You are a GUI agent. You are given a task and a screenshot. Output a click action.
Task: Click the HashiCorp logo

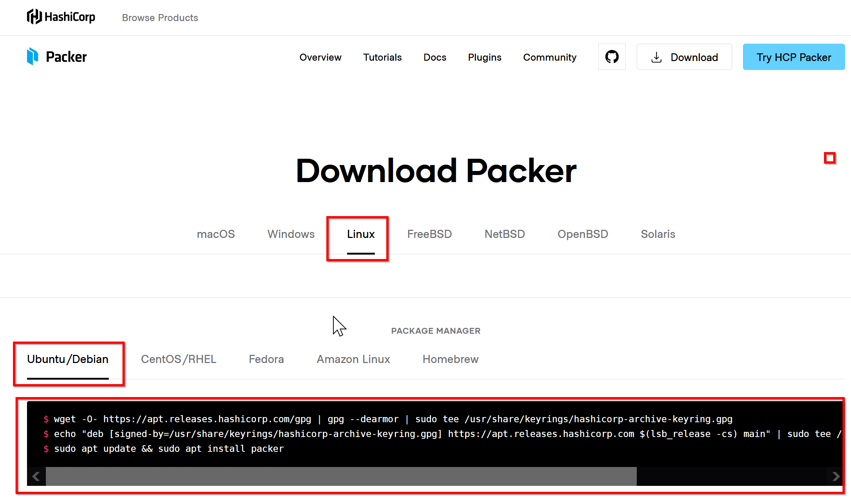tap(61, 17)
